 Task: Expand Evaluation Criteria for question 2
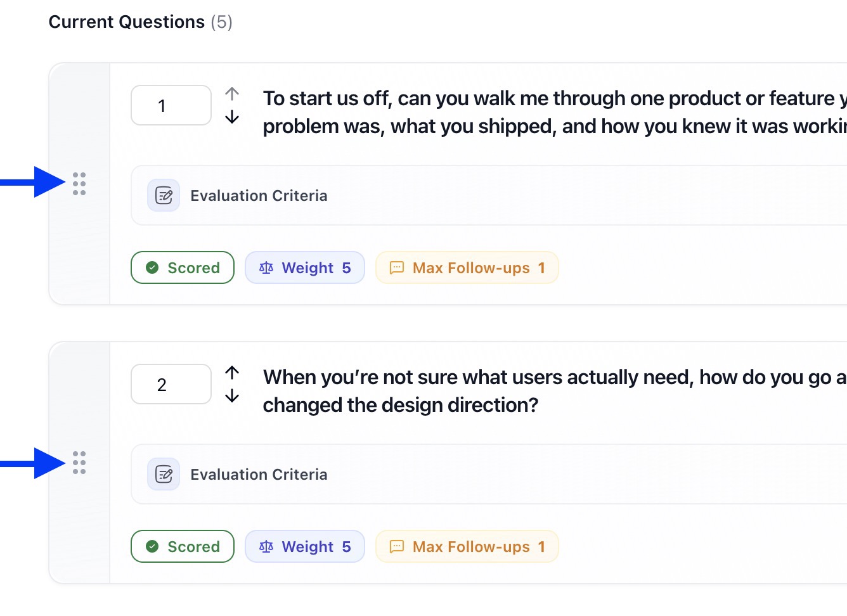coord(259,475)
